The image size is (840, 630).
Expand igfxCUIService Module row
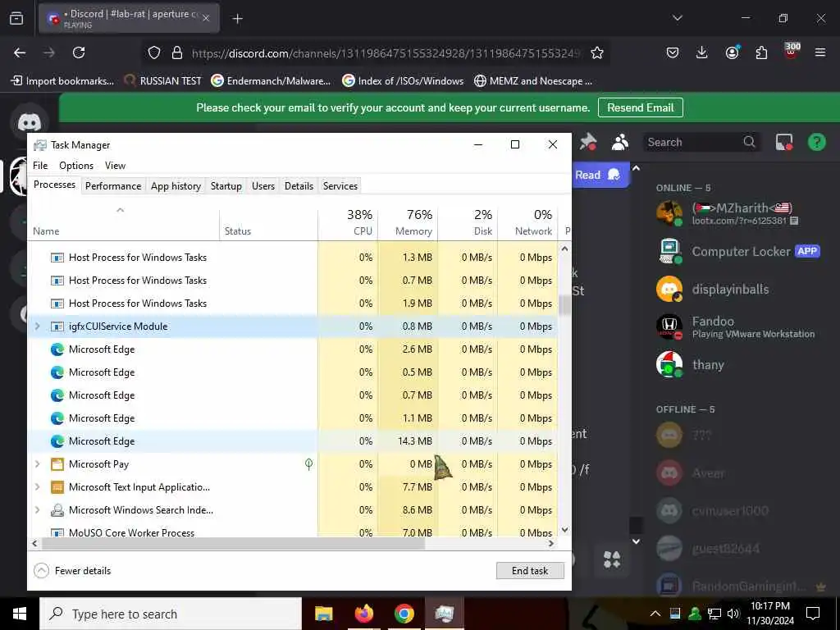click(37, 326)
